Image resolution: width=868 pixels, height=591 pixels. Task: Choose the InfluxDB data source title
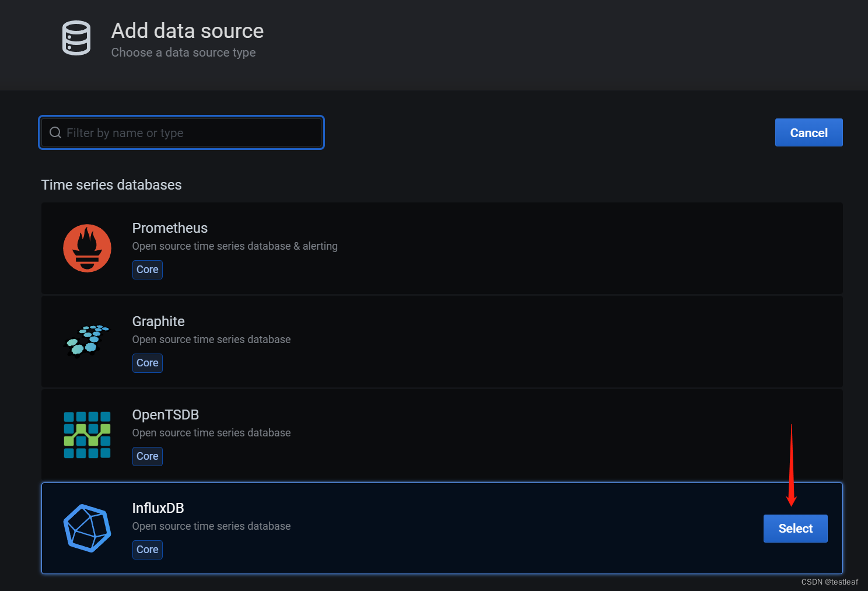[158, 508]
